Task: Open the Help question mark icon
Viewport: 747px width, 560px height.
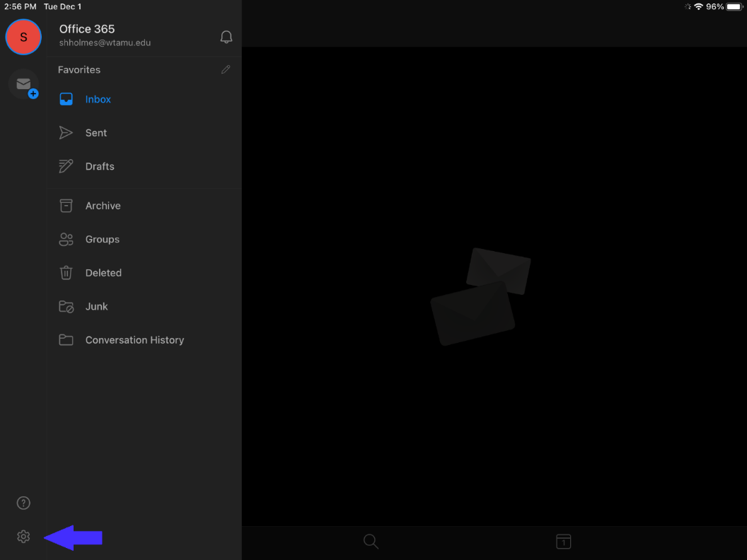Action: 23,503
